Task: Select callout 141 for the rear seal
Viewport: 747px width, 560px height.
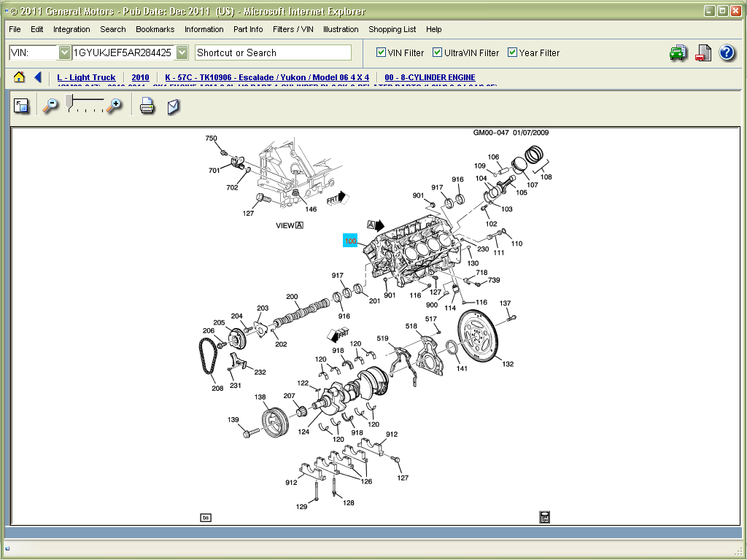Action: 462,368
